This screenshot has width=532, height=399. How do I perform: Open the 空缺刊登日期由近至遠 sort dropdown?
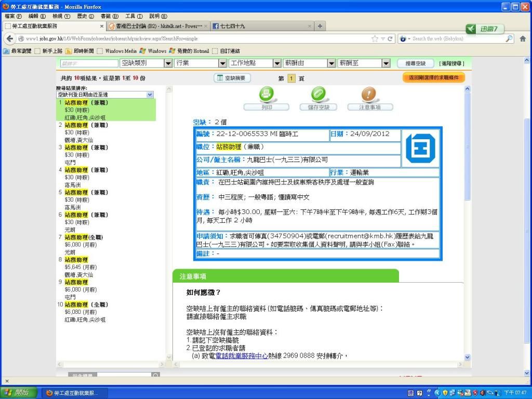point(105,95)
